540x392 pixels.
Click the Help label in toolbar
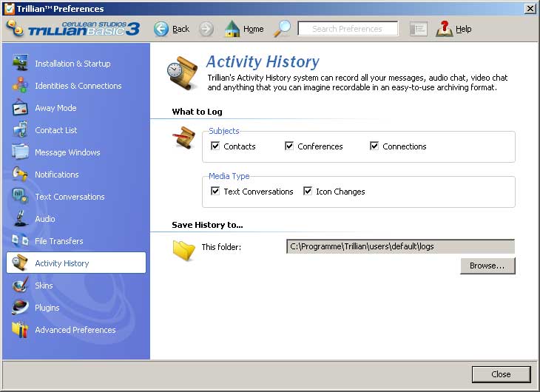pos(464,29)
